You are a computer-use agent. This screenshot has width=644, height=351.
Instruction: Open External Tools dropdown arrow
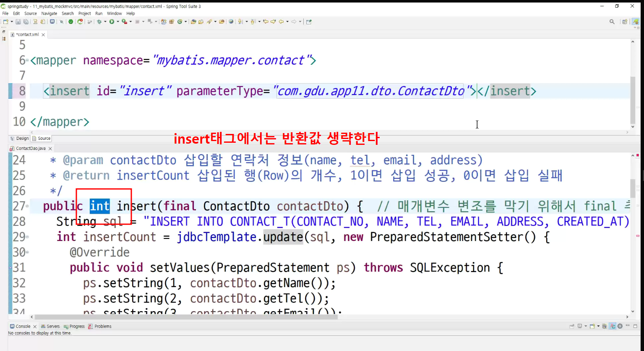coord(130,22)
